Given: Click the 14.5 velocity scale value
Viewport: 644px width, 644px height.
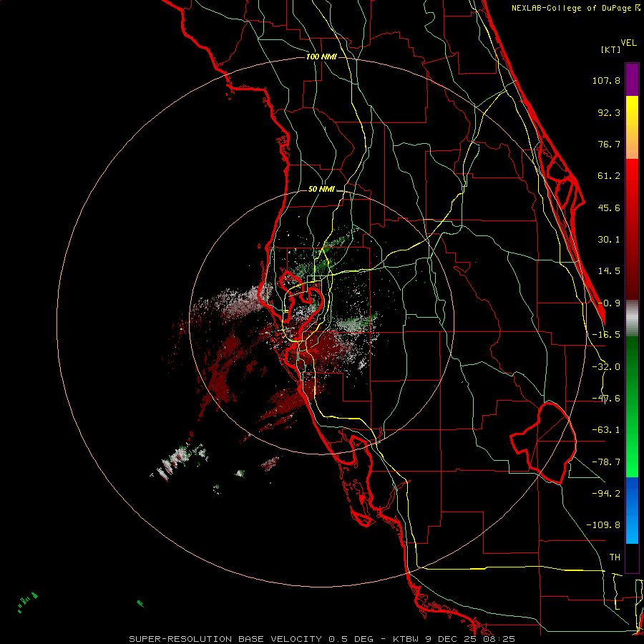Looking at the screenshot, I should click(609, 271).
